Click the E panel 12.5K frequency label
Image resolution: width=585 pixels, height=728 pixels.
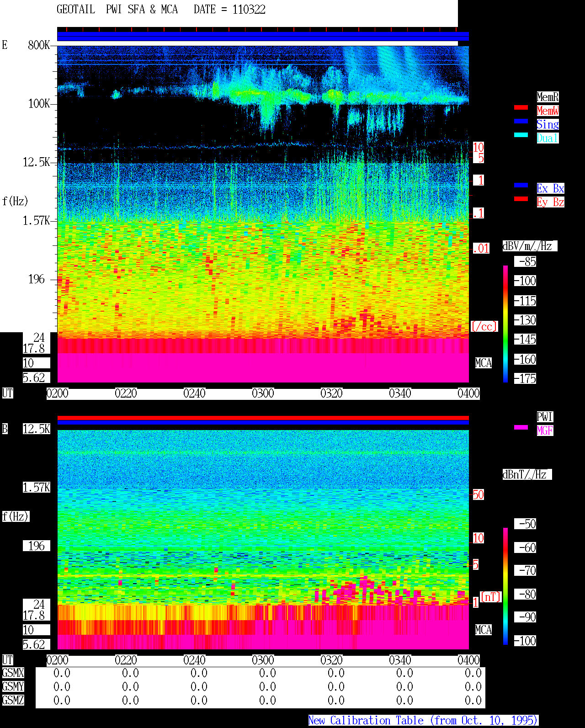[x=37, y=162]
